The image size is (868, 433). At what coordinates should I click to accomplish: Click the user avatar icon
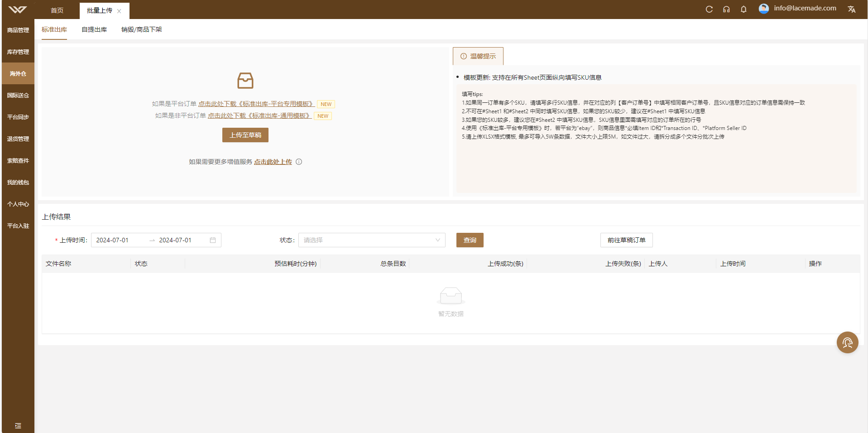pos(764,9)
